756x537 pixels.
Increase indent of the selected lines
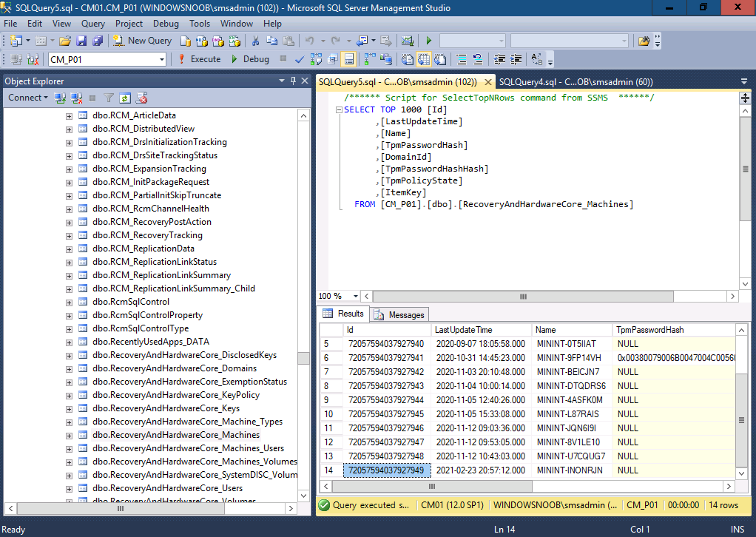pos(516,59)
